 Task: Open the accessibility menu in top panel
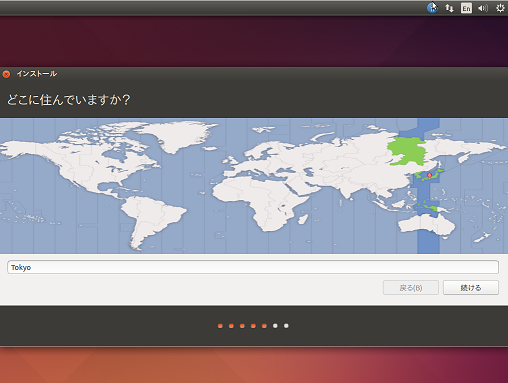[x=432, y=8]
